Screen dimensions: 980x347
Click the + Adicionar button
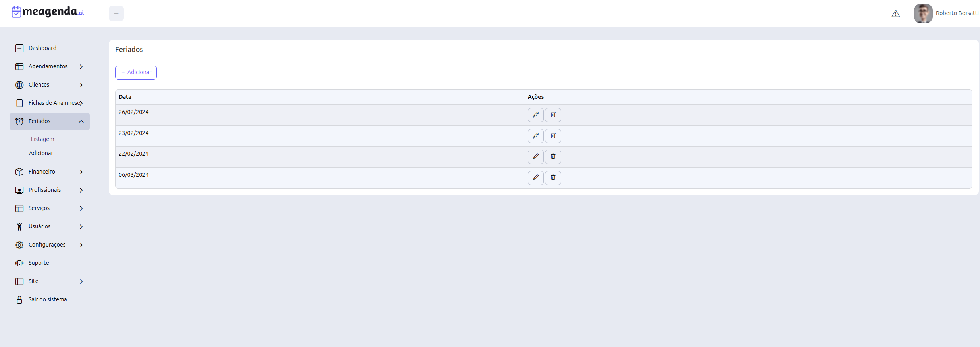[x=136, y=73]
